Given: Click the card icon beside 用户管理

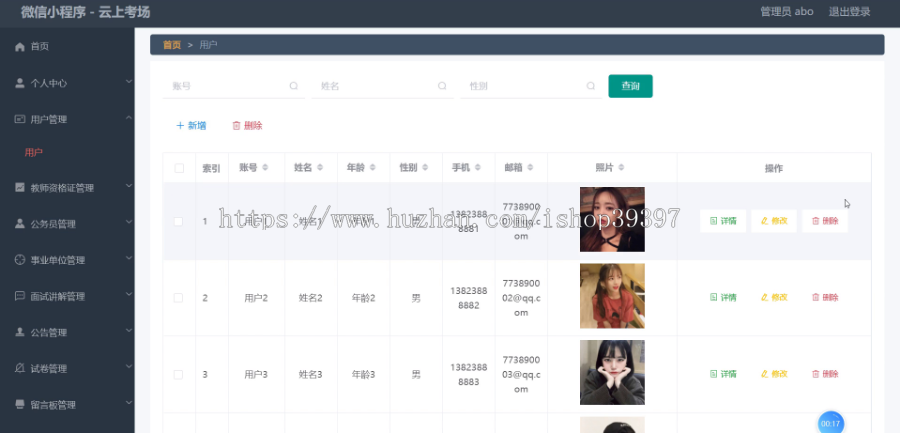Looking at the screenshot, I should pos(20,119).
